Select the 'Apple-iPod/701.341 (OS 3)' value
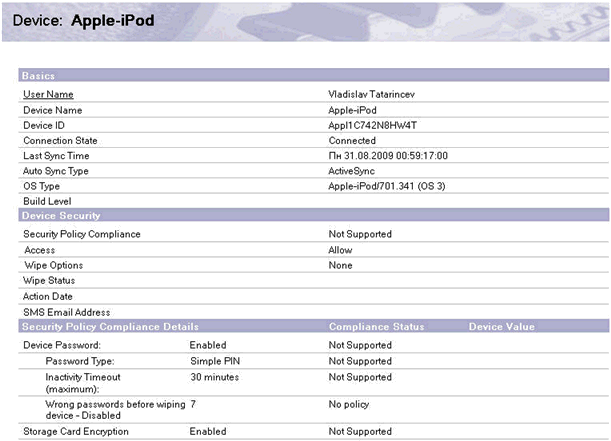The image size is (611, 441). pyautogui.click(x=387, y=186)
